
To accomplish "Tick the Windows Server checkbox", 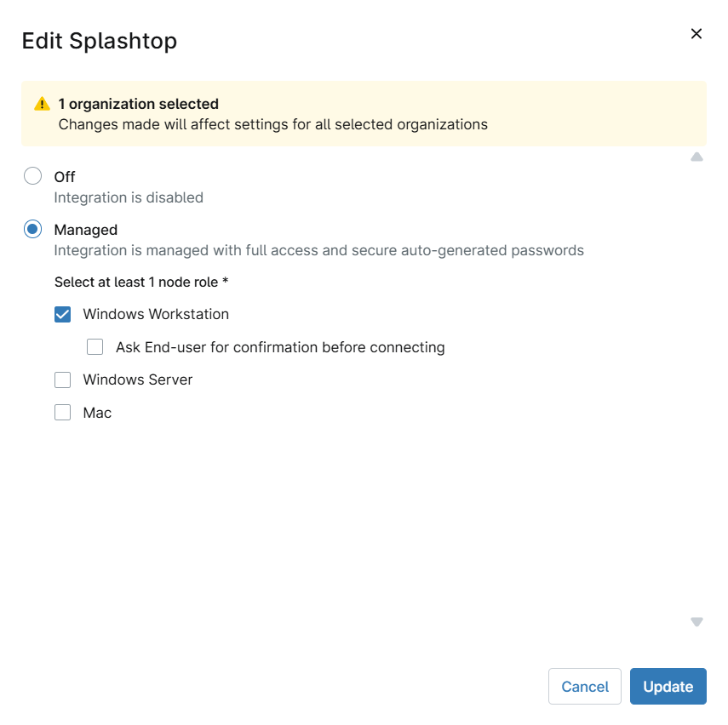I will coord(62,380).
